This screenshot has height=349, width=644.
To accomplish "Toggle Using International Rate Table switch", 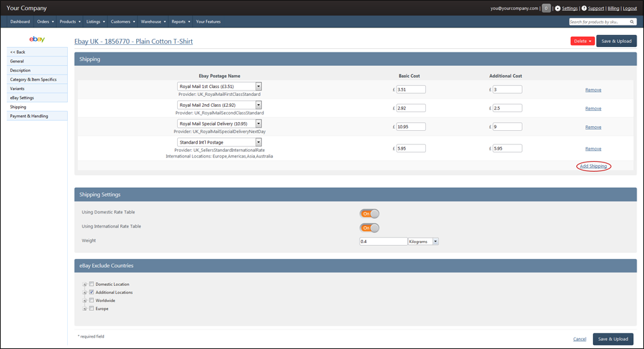I will (x=369, y=228).
